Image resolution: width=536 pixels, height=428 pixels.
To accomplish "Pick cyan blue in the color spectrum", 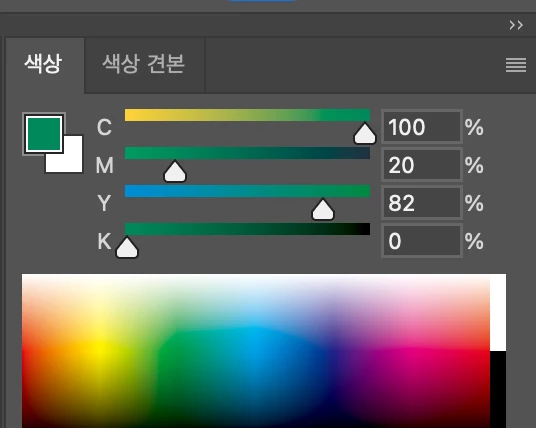I will [x=255, y=342].
